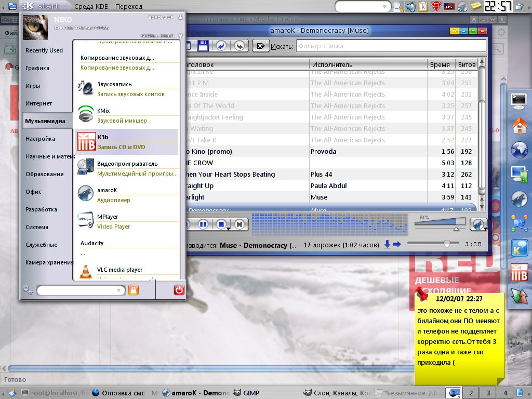Toggle the amaroK analyzer visualization
Screen dimensions: 532x399
(330, 224)
